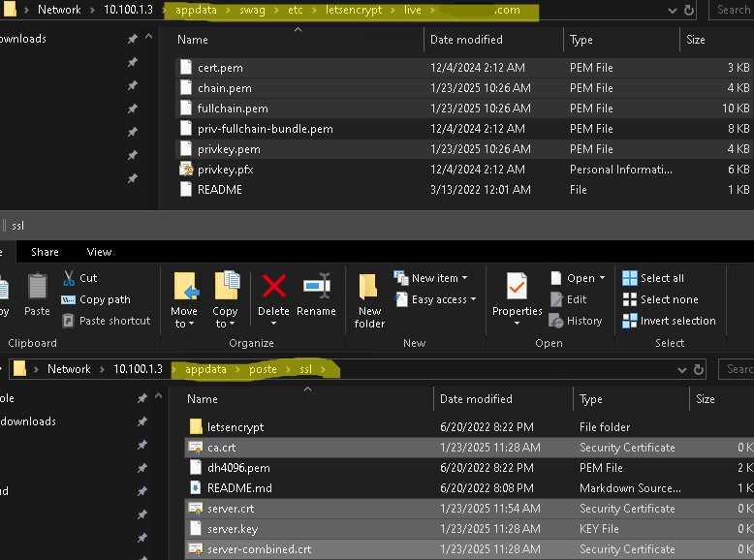
Task: Open upper window address history dropdown
Action: pos(673,11)
